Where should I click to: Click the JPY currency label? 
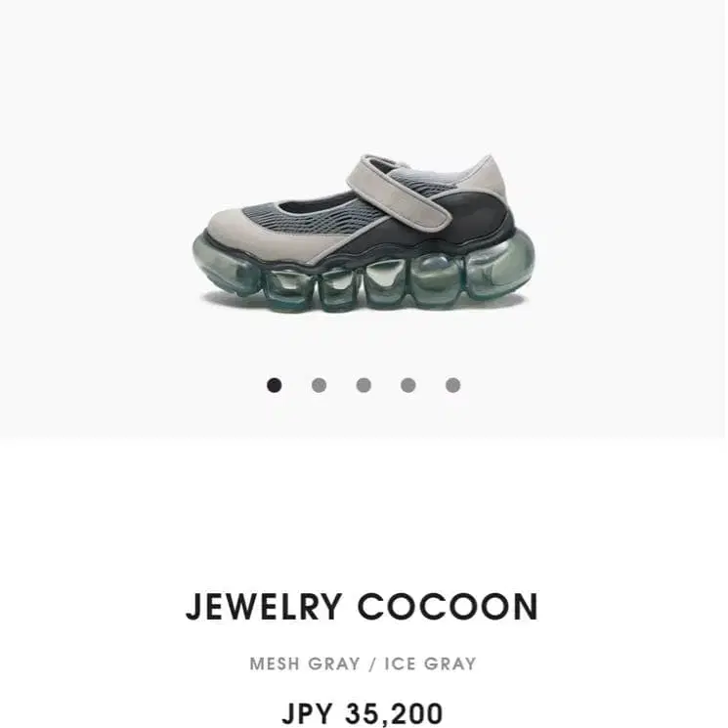point(307,713)
